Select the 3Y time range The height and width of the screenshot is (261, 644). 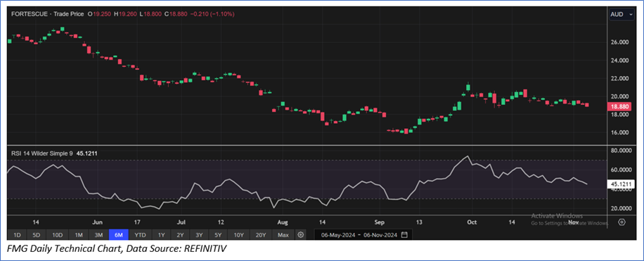click(x=199, y=235)
